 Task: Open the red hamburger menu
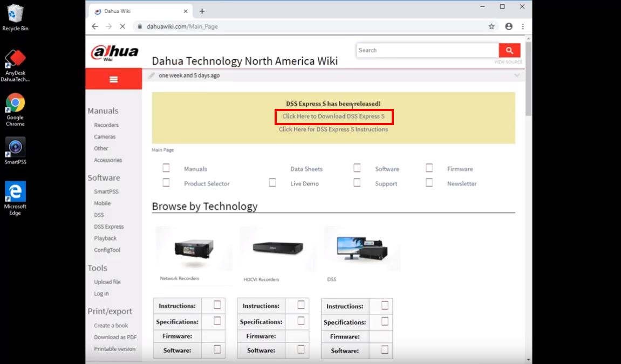coord(113,79)
